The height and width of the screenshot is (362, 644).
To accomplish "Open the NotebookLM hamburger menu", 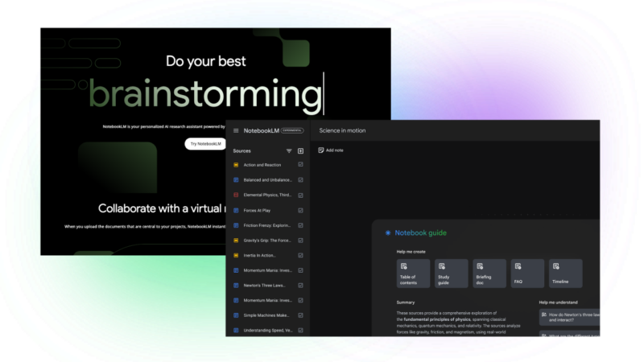I will coord(236,130).
